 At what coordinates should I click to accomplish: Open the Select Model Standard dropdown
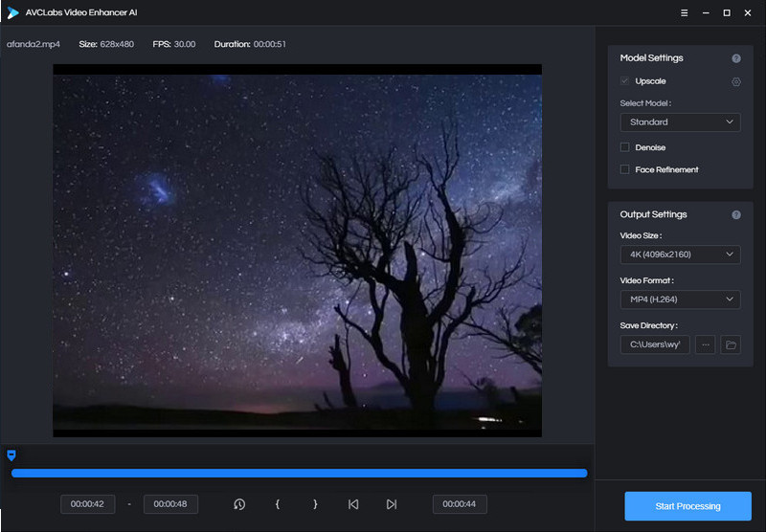[x=680, y=122]
